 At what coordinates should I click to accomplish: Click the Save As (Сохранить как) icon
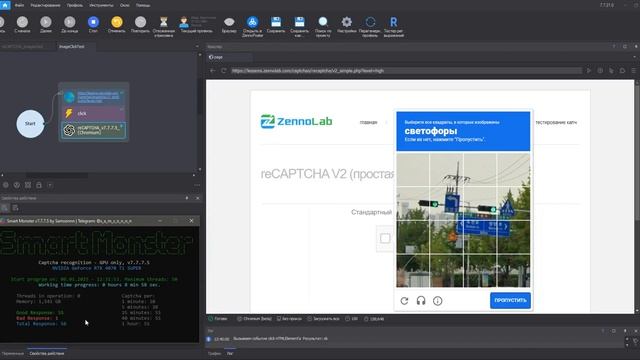pyautogui.click(x=300, y=22)
